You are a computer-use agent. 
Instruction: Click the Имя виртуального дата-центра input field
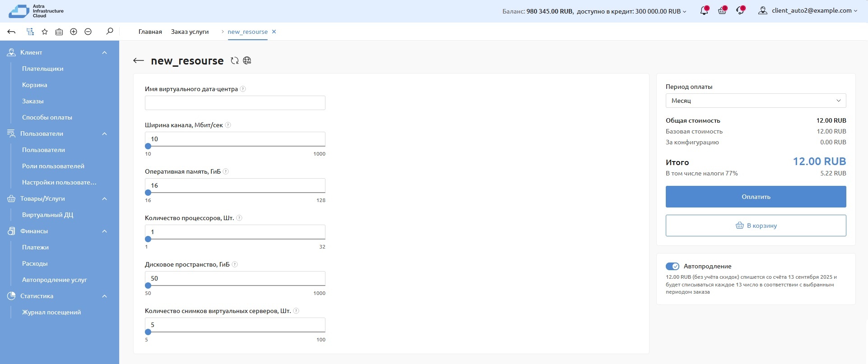pos(235,103)
